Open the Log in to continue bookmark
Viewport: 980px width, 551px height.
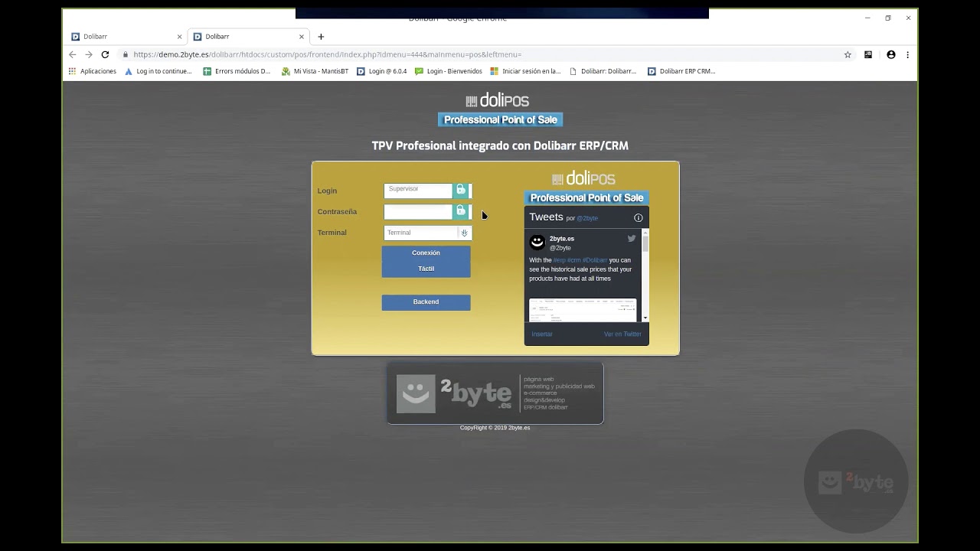(x=158, y=71)
